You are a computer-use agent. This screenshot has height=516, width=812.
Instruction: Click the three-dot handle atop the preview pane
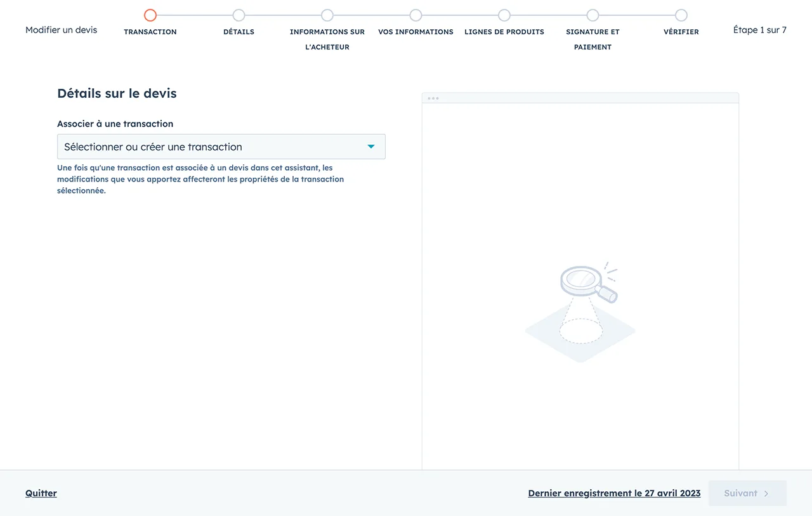pos(433,98)
